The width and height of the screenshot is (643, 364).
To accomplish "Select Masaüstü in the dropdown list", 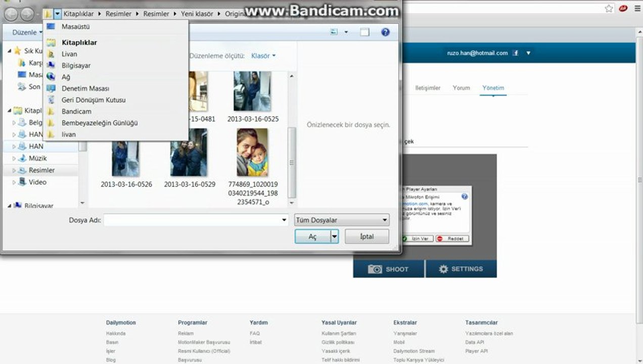I will click(76, 27).
